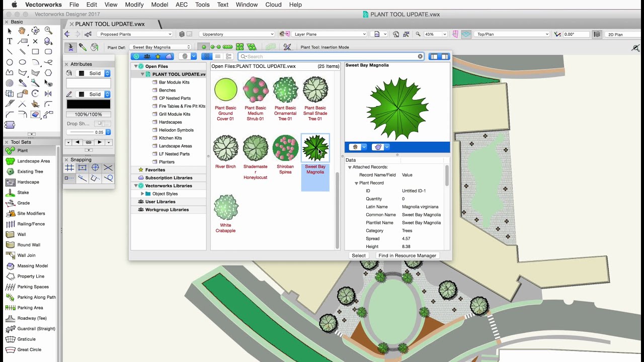Click the resource selector Search field
This screenshot has width=644, height=362.
click(x=331, y=56)
